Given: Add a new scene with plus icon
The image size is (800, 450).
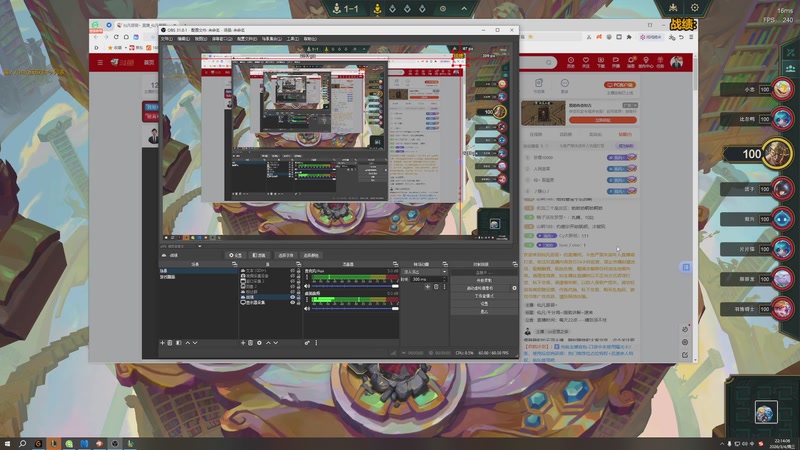Looking at the screenshot, I should pos(162,342).
